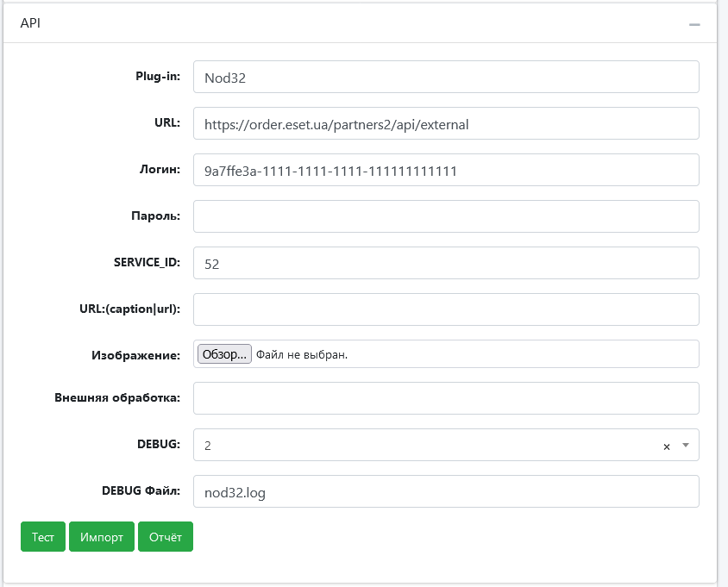Focus the empty Пароль field

pos(446,216)
